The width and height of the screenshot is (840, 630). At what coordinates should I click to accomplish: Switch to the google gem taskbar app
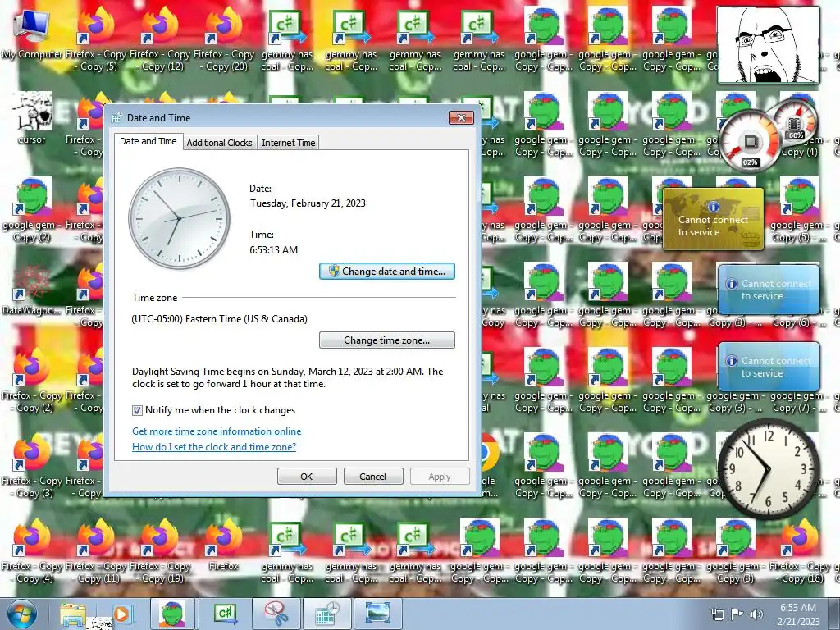(172, 614)
